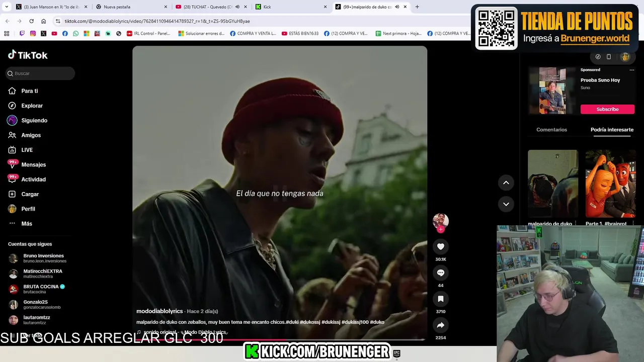The height and width of the screenshot is (362, 644).
Task: Open the Explorar page in sidebar
Action: 26,106
